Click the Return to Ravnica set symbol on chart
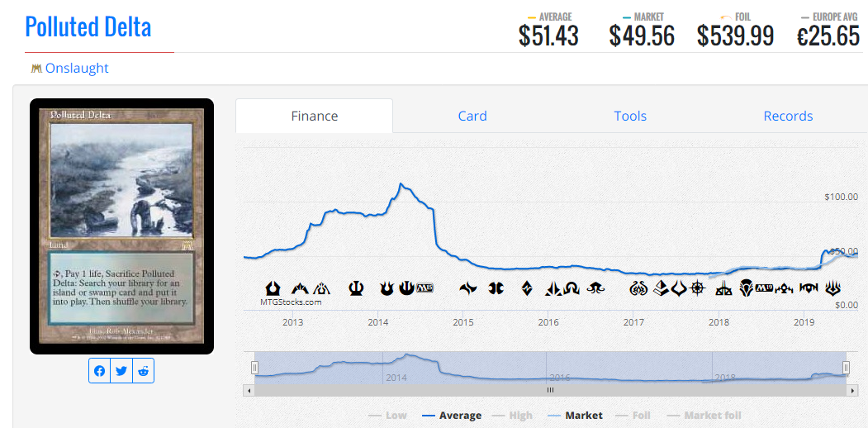This screenshot has height=428, width=868. [x=273, y=288]
